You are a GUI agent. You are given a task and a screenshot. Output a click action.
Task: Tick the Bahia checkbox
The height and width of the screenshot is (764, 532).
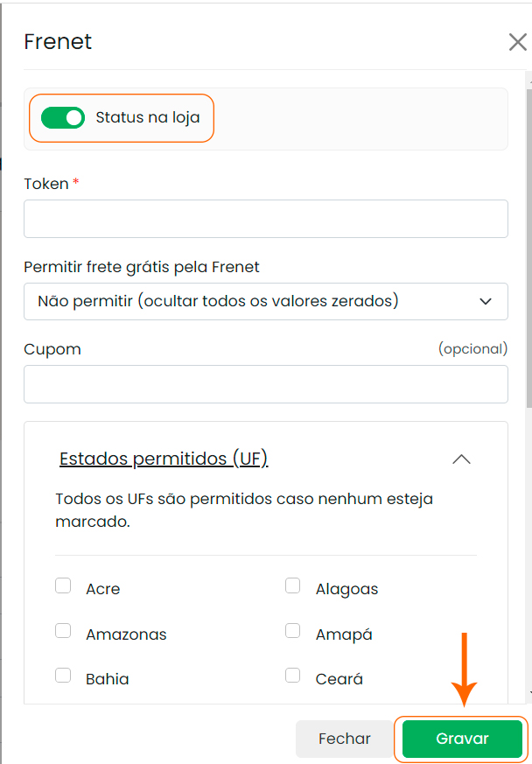[63, 676]
